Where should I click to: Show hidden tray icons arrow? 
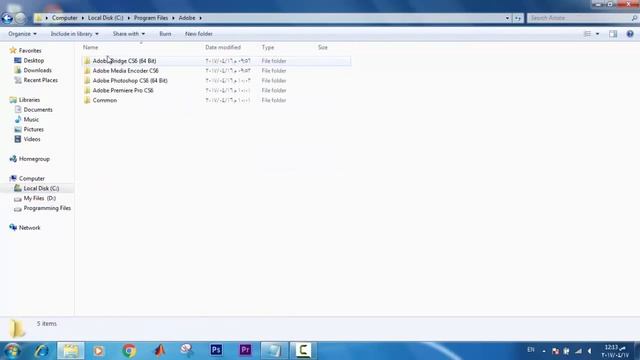544,351
